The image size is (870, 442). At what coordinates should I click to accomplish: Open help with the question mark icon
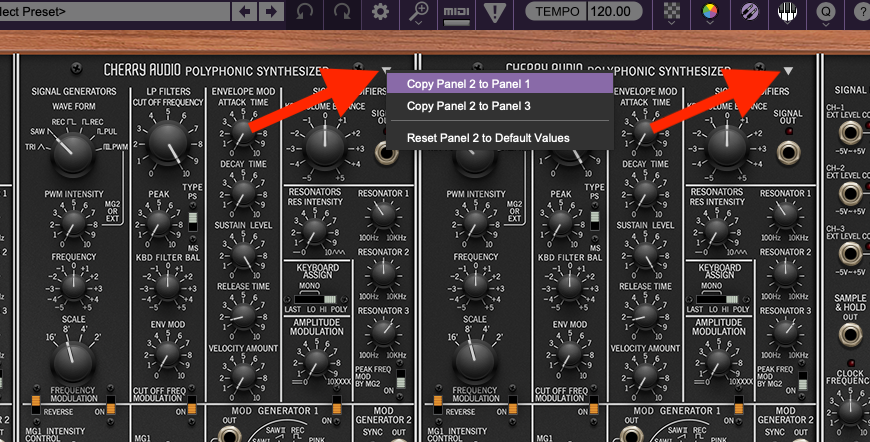[863, 12]
